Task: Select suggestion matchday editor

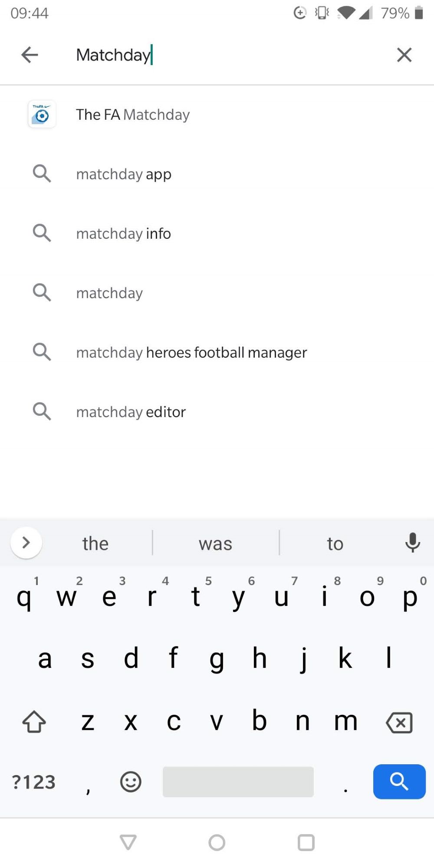Action: 131,411
